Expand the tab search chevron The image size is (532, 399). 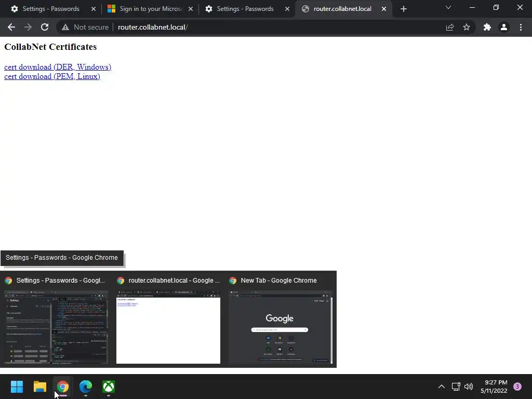(x=448, y=7)
